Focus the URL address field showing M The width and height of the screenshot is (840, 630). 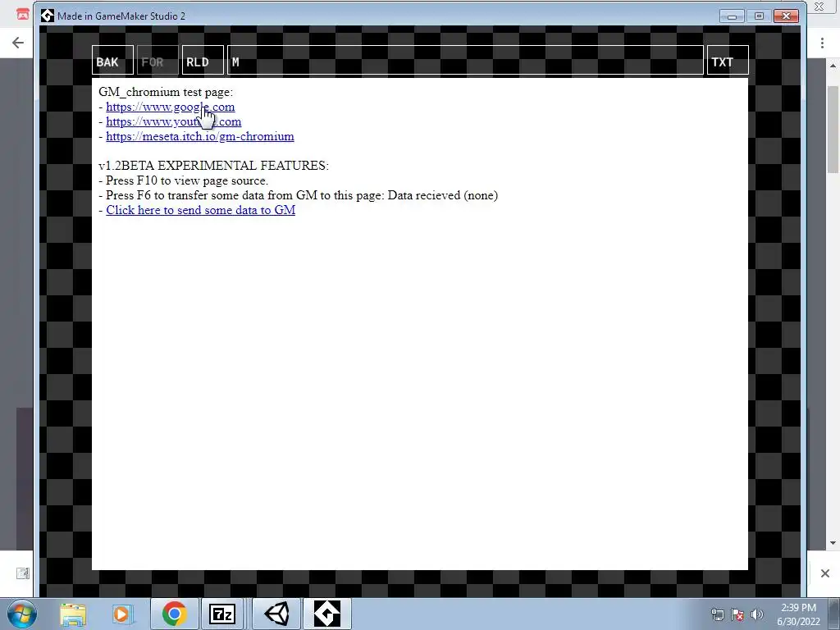(x=465, y=60)
